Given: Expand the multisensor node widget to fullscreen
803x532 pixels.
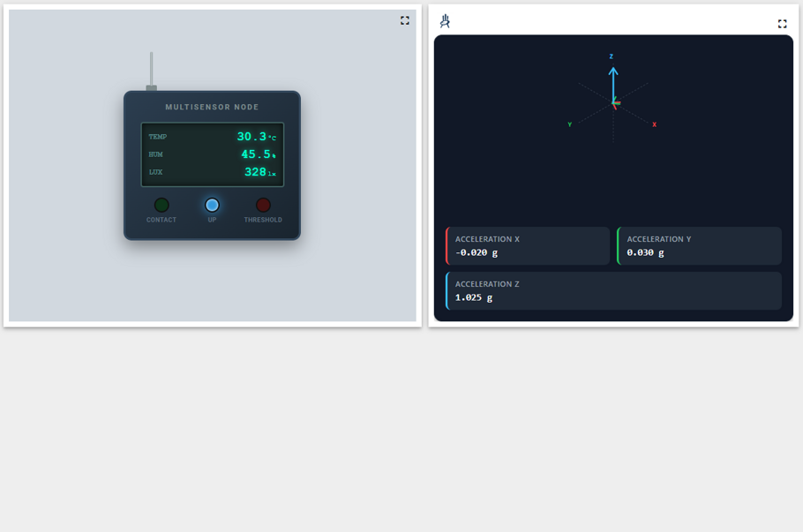Looking at the screenshot, I should pyautogui.click(x=404, y=20).
